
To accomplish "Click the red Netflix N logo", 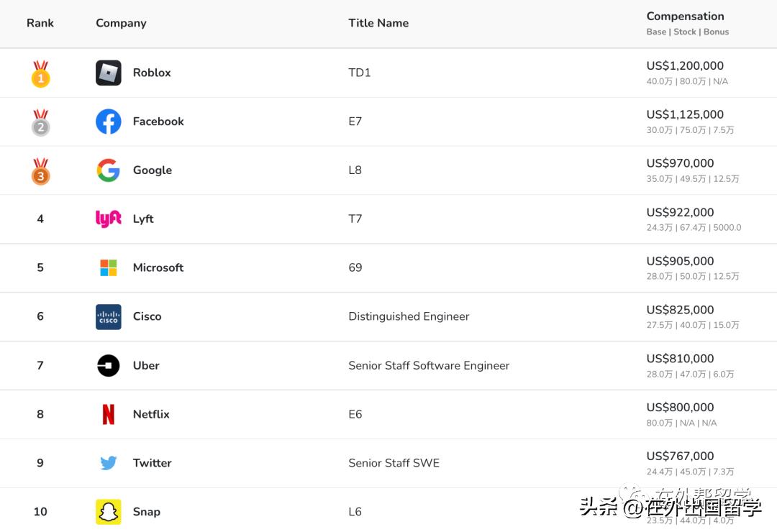I will 109,414.
